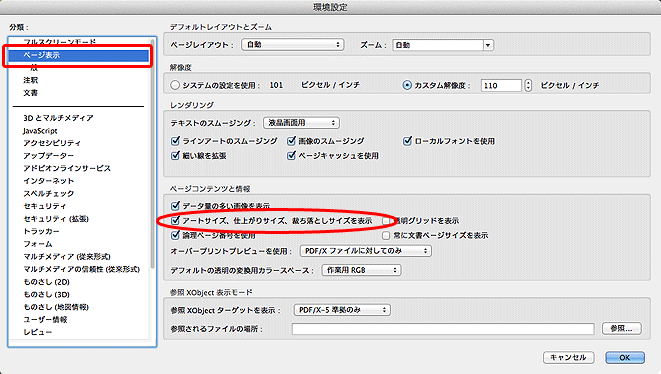Toggle 画像のスムージング checkbox
This screenshot has height=374, width=661.
tap(291, 141)
